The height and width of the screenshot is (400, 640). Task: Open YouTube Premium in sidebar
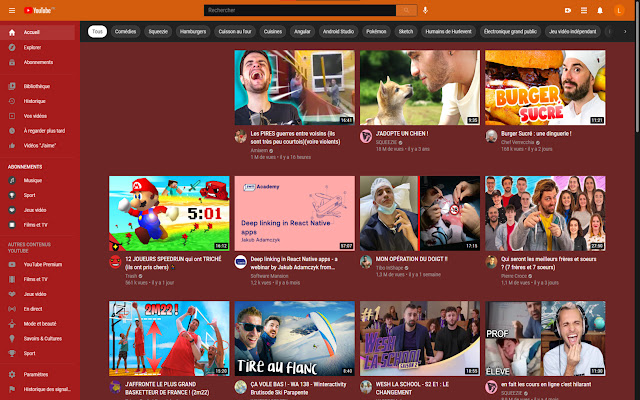[43, 264]
